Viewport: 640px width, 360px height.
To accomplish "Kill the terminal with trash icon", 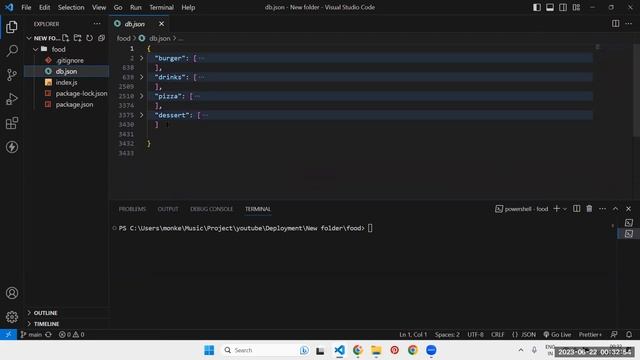I will (x=589, y=209).
